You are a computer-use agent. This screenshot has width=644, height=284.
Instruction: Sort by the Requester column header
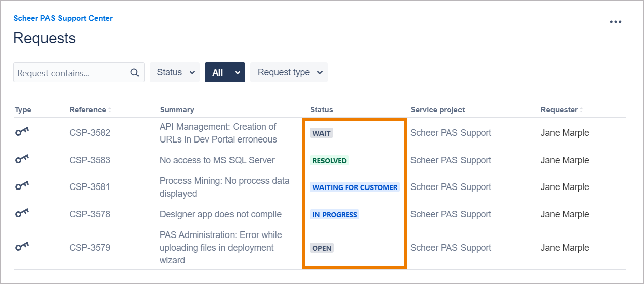[560, 110]
